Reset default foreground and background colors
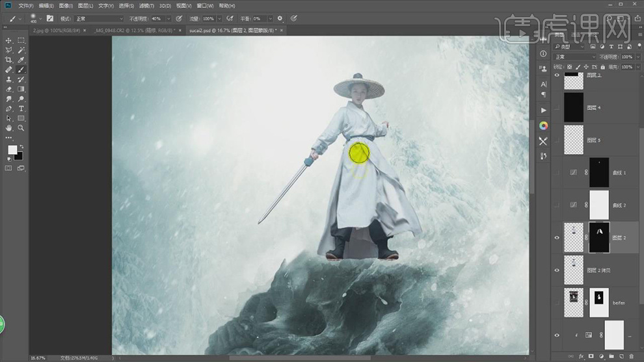 (x=10, y=159)
